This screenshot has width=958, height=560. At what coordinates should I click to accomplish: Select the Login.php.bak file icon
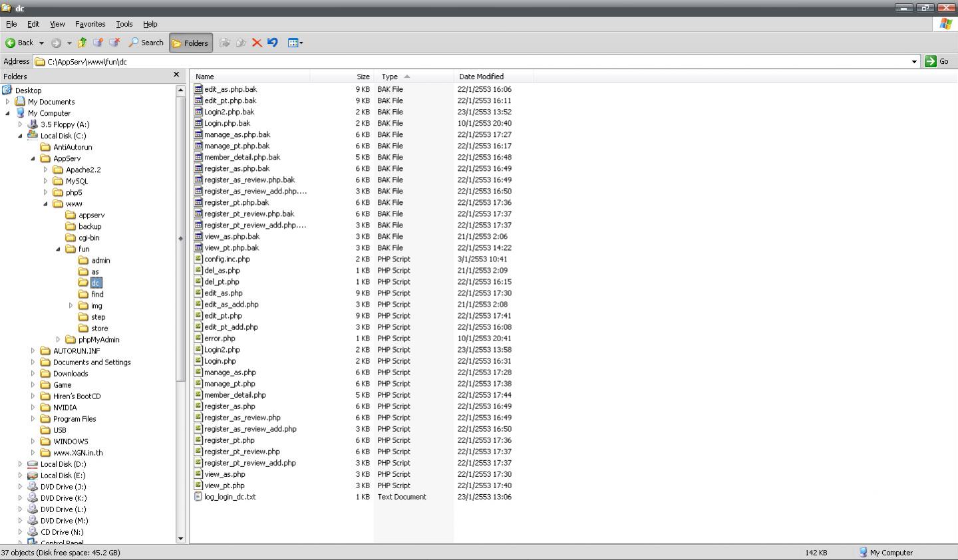[198, 123]
